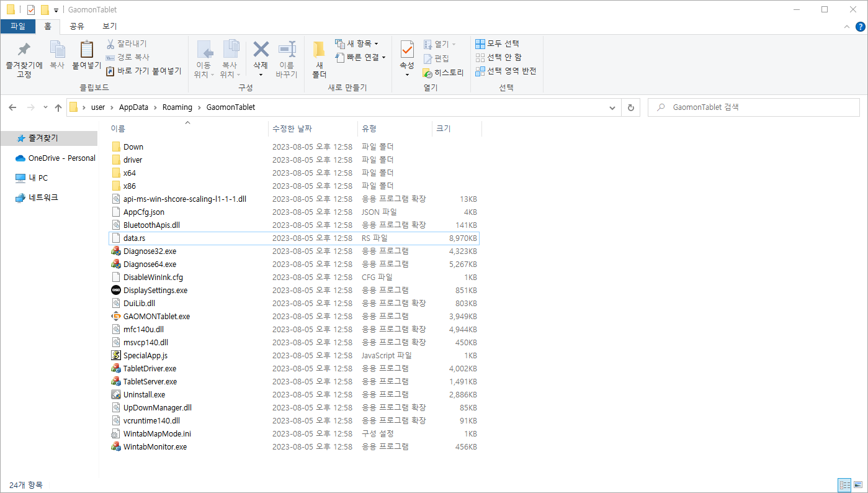Screen dimensions: 868x493
Task: Open History (히스토리) in ribbon
Action: (443, 72)
